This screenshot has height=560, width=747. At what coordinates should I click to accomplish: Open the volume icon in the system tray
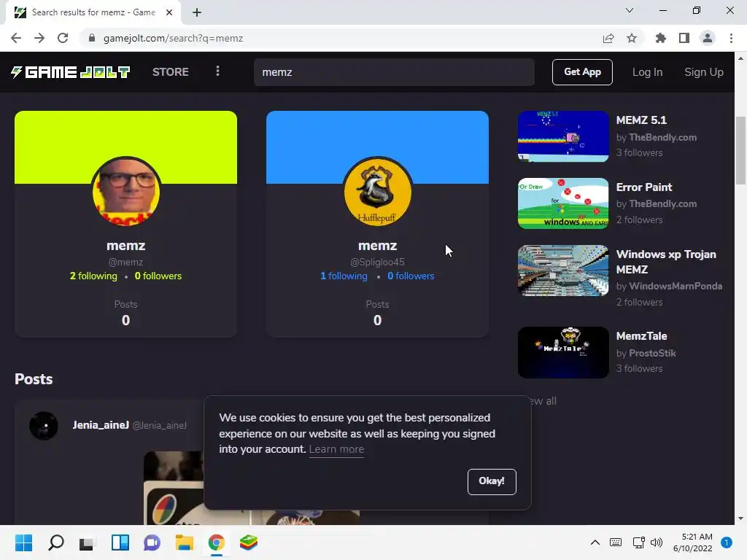[x=657, y=542]
